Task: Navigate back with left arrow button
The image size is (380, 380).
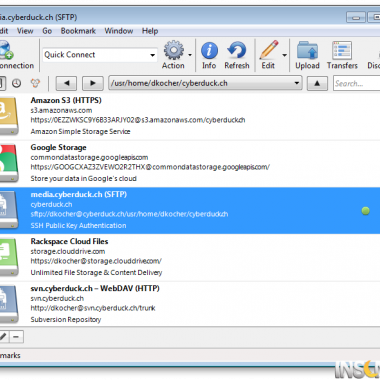Action: 66,83
